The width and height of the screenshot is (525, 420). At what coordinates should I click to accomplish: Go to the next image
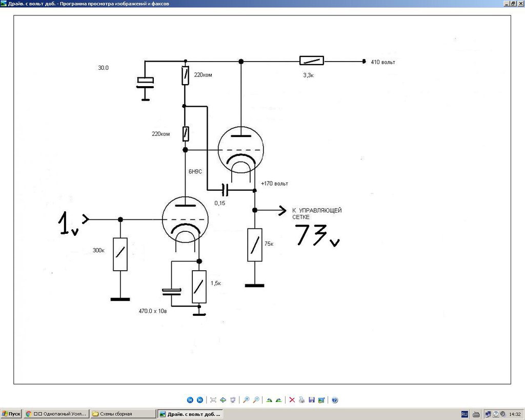[x=200, y=400]
